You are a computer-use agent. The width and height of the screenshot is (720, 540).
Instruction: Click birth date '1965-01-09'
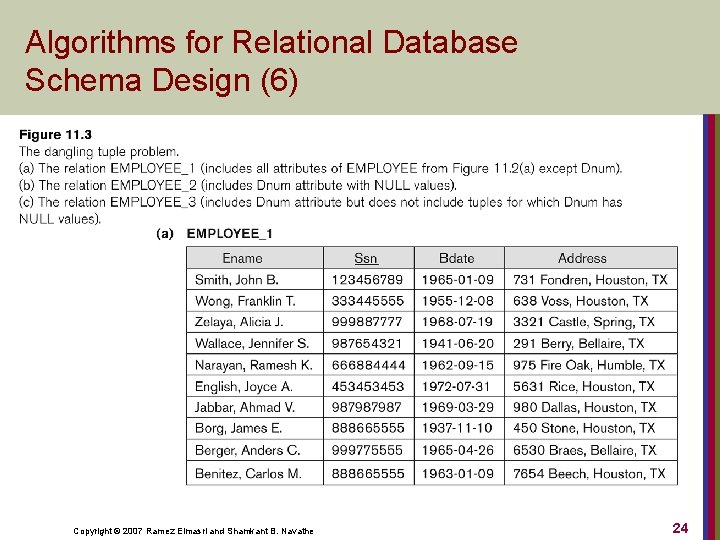pyautogui.click(x=458, y=280)
